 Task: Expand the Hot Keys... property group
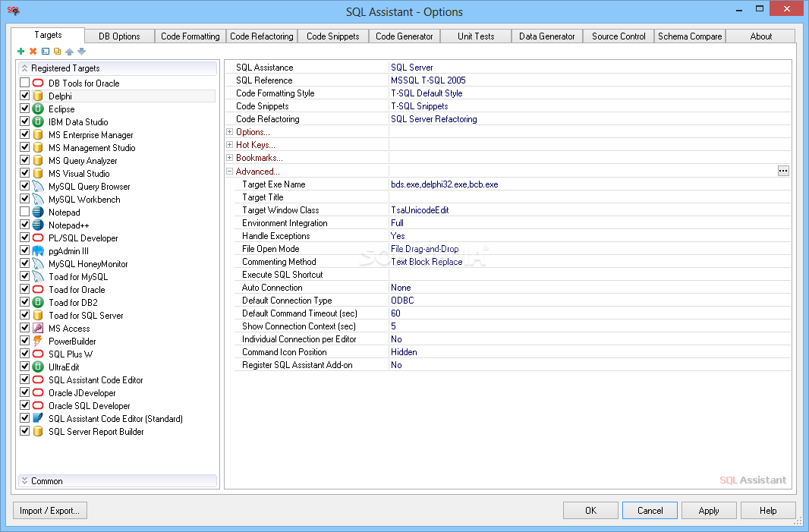[230, 144]
